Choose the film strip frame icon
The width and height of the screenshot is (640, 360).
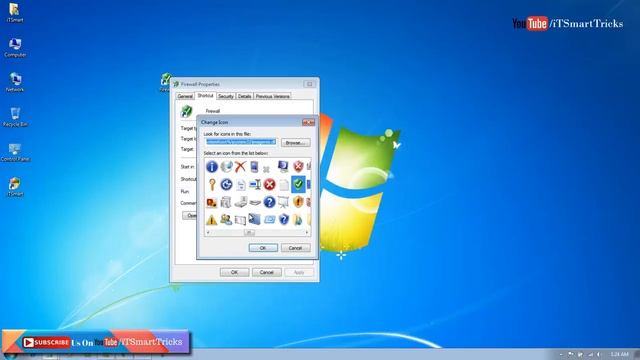coord(240,220)
